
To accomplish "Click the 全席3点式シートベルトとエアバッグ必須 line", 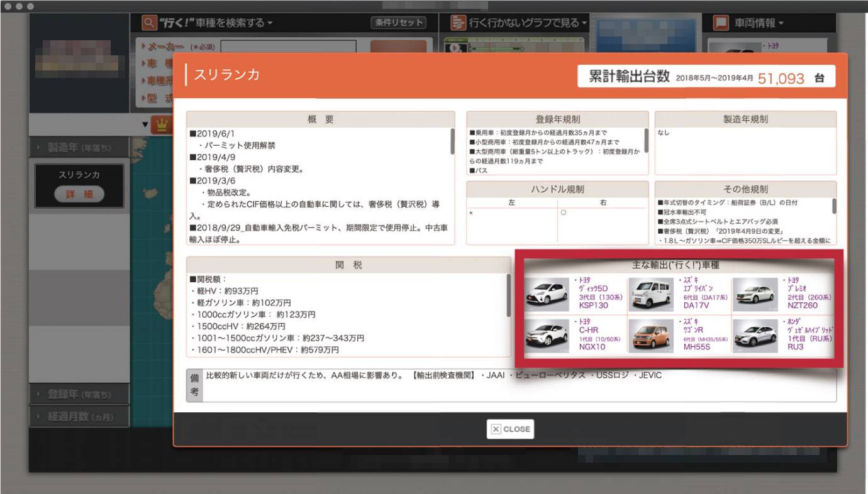I will point(718,221).
